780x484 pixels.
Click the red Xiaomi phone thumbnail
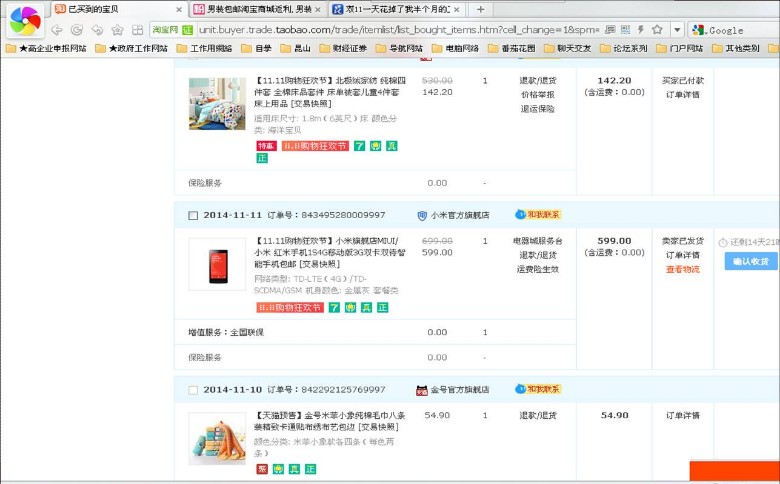pyautogui.click(x=217, y=265)
